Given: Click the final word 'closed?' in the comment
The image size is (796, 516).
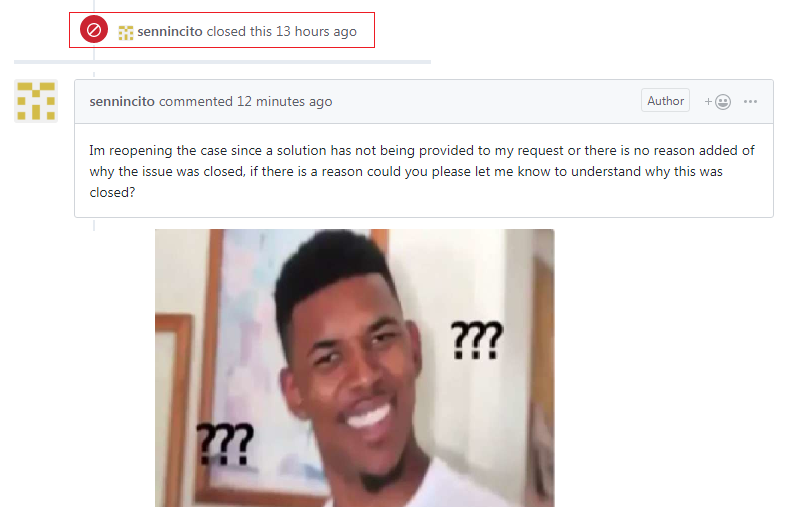Looking at the screenshot, I should pos(112,192).
